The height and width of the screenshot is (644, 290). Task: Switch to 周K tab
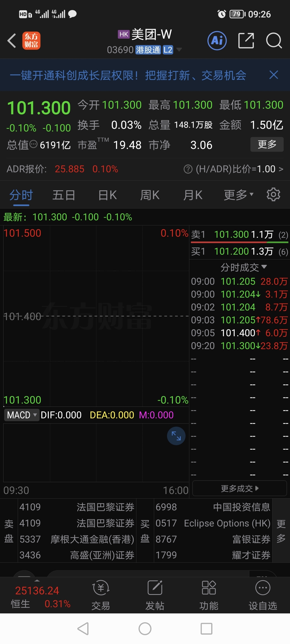pos(150,195)
